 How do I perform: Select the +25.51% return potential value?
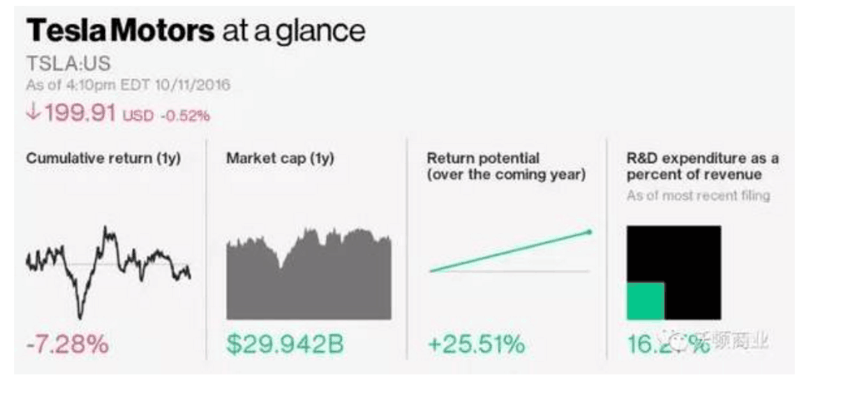(476, 344)
